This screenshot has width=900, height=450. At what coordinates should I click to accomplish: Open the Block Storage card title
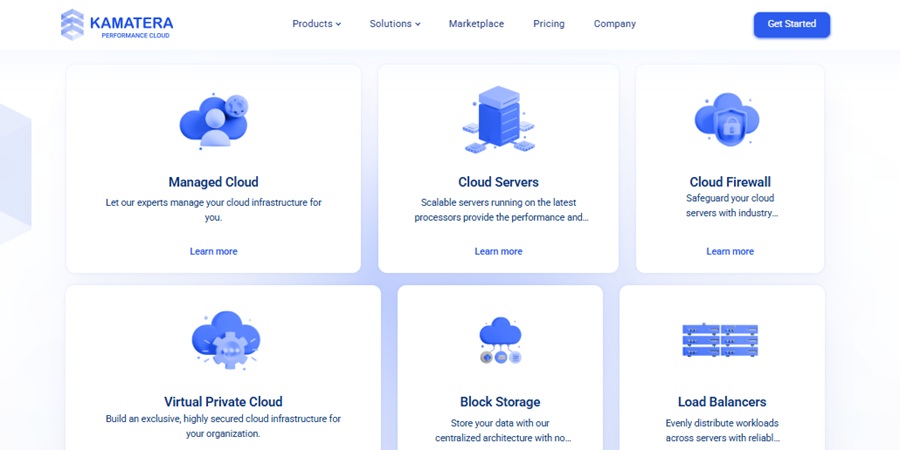(500, 402)
